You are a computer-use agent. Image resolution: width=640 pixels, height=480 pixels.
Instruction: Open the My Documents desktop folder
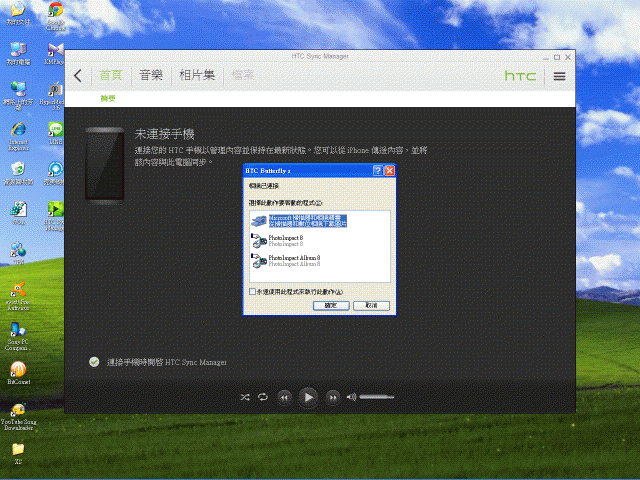click(18, 13)
